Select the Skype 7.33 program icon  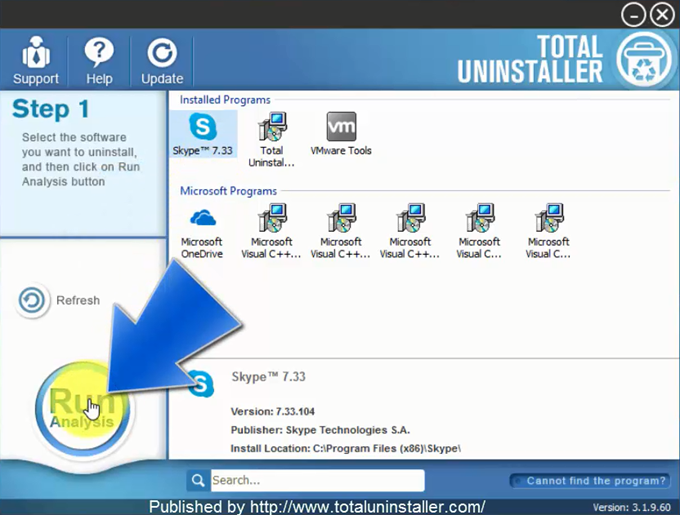click(x=203, y=134)
